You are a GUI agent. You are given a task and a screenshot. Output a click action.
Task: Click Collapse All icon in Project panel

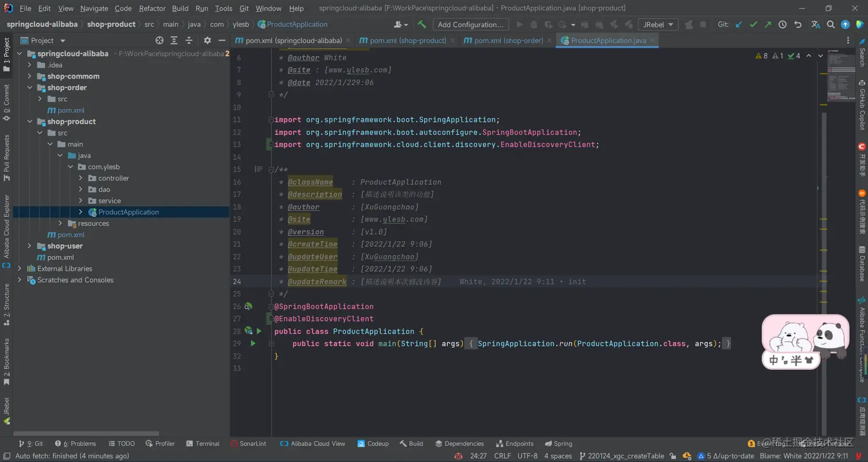(x=189, y=40)
